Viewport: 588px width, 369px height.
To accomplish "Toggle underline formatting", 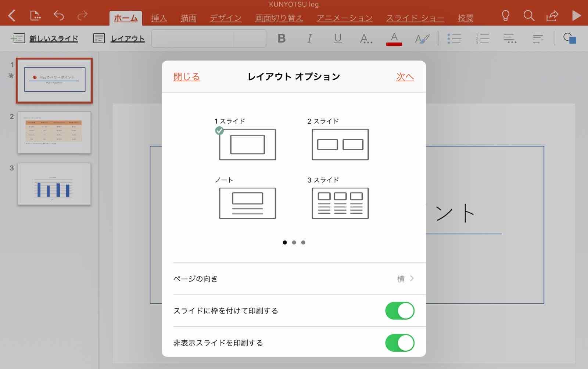I will click(338, 38).
